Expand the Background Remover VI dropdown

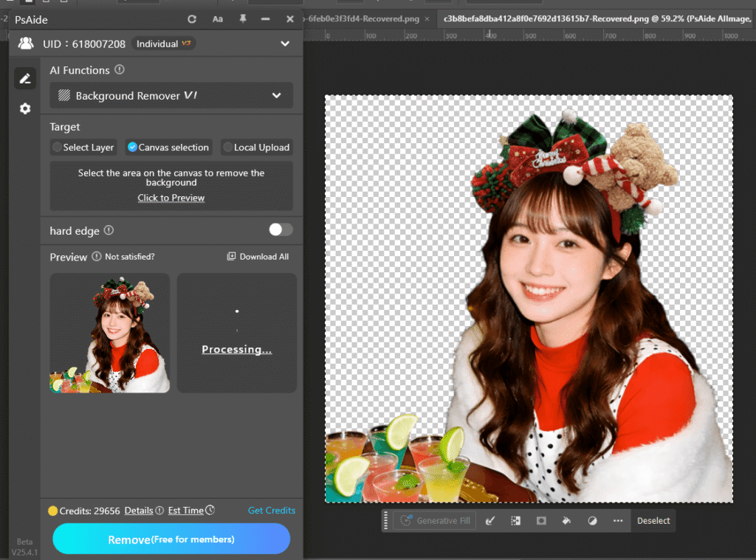pos(277,95)
